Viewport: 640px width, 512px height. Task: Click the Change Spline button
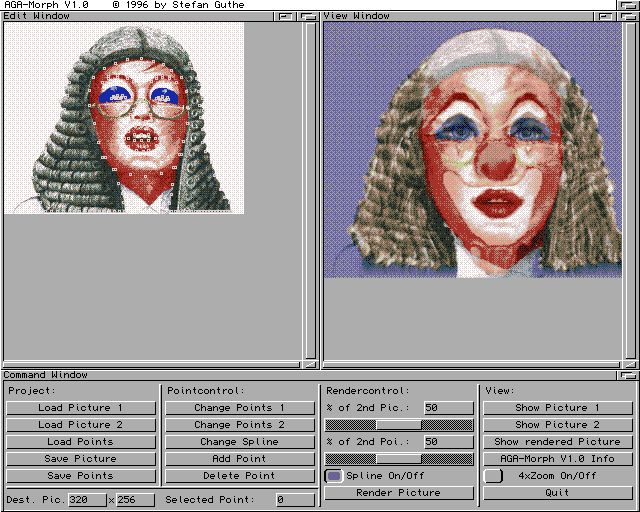240,442
